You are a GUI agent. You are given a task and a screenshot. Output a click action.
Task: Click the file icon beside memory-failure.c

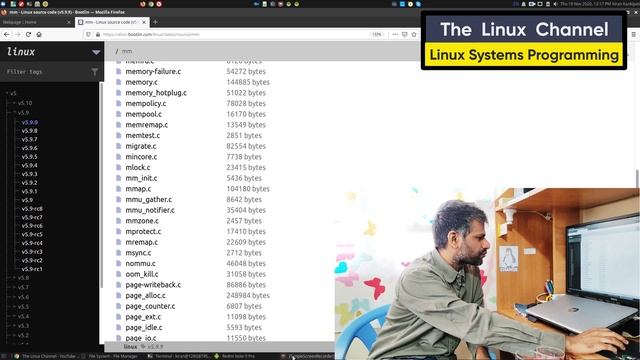click(x=119, y=71)
